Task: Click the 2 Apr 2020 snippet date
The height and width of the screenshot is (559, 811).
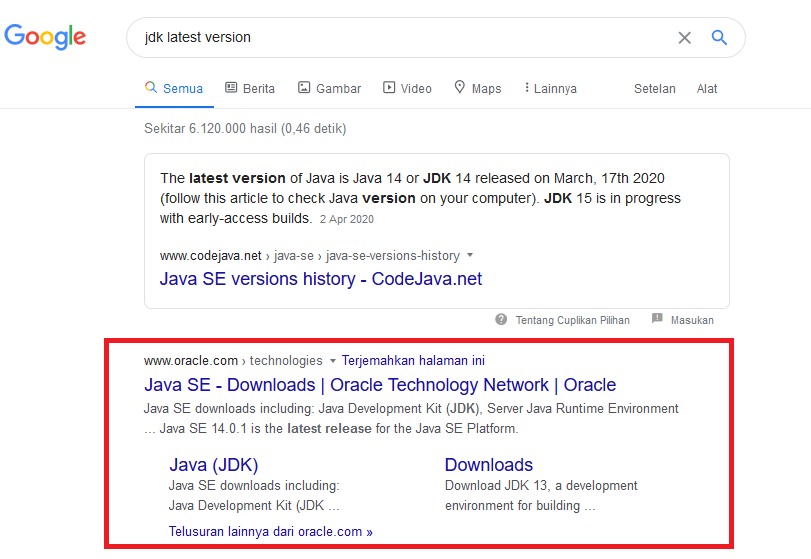Action: click(x=347, y=219)
